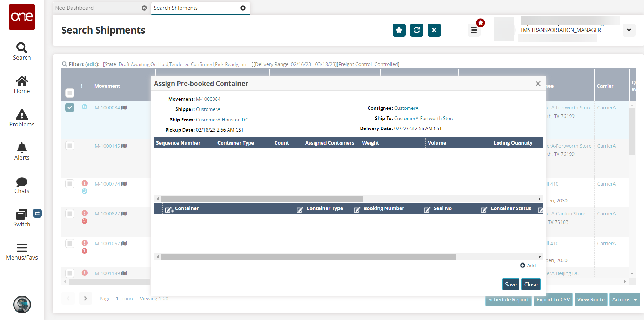Click the Container Status column header
644x320 pixels.
(507, 208)
